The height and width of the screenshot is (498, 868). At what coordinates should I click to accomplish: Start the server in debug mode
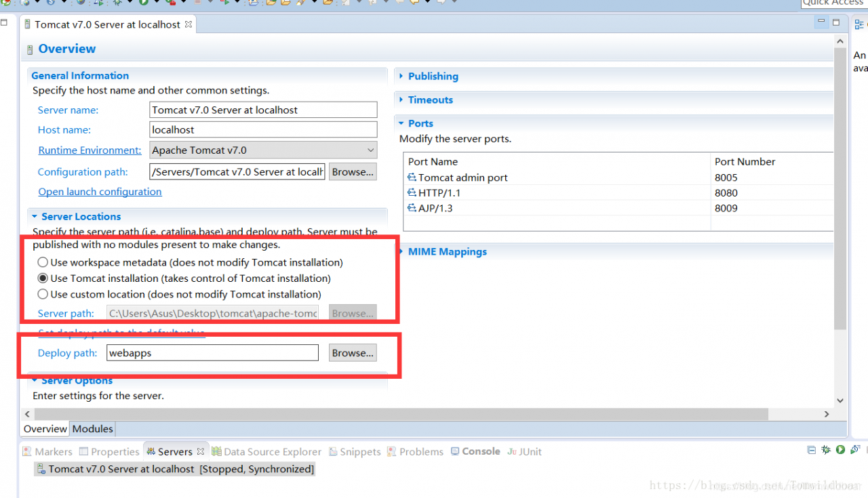click(826, 449)
